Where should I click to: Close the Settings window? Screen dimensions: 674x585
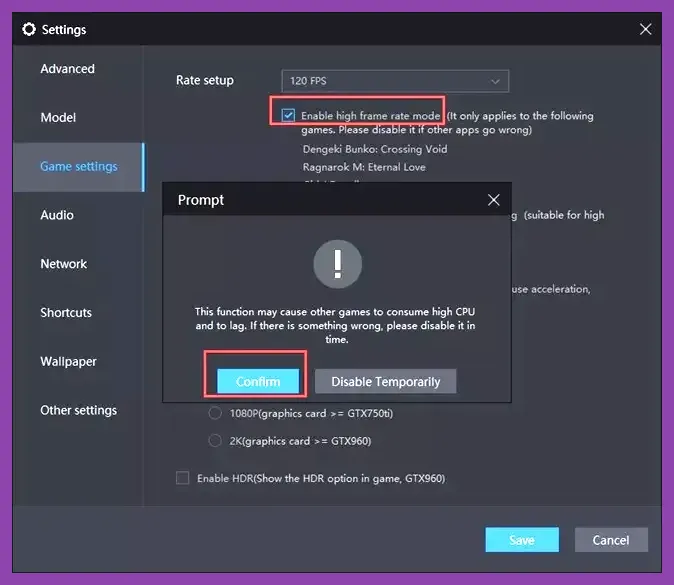click(645, 29)
